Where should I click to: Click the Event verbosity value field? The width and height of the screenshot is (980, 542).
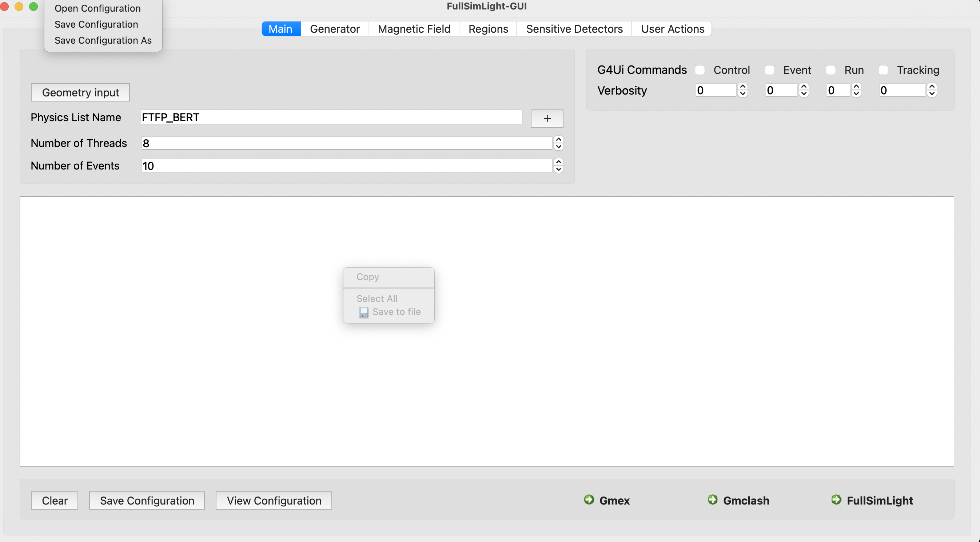click(x=781, y=90)
